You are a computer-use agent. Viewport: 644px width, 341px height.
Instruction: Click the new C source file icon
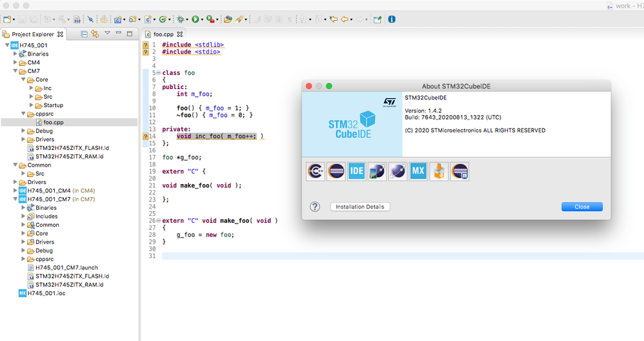point(148,19)
